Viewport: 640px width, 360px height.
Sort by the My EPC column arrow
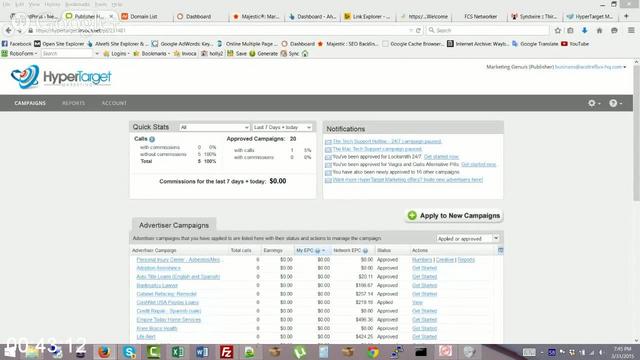tap(323, 251)
